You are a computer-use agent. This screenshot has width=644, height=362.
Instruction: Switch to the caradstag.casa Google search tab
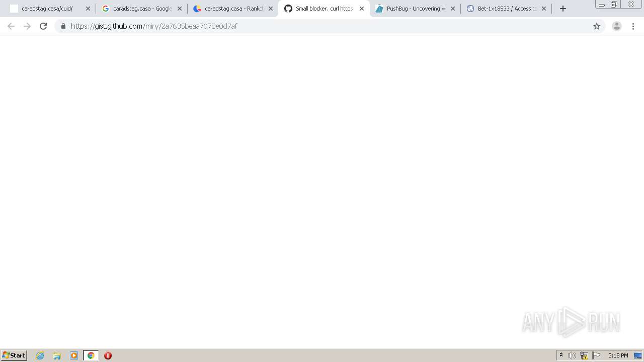(139, 9)
